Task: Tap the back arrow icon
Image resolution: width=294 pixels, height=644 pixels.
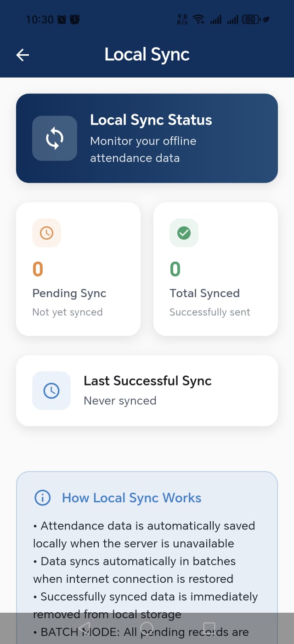Action: coord(23,55)
